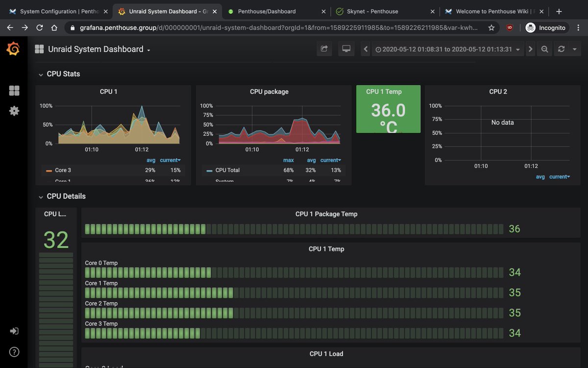Screen dimensions: 588x368
Task: Open the Grafana logo home menu
Action: (14, 49)
